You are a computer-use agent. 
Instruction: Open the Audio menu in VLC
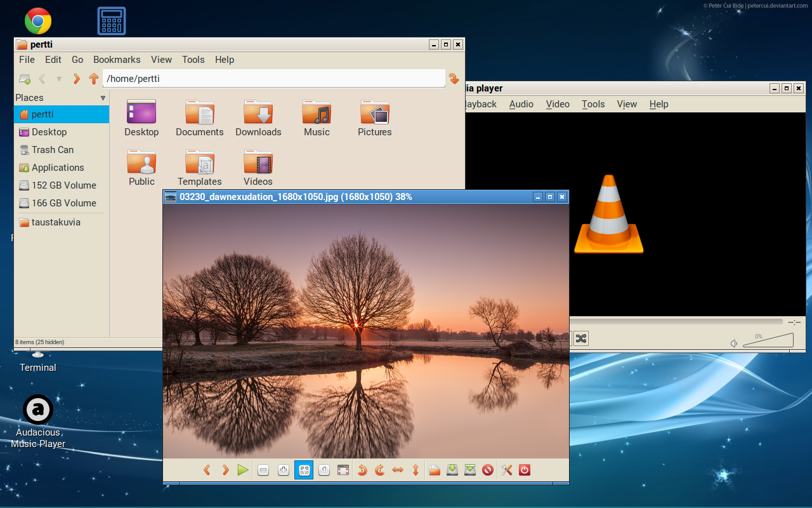click(x=521, y=104)
